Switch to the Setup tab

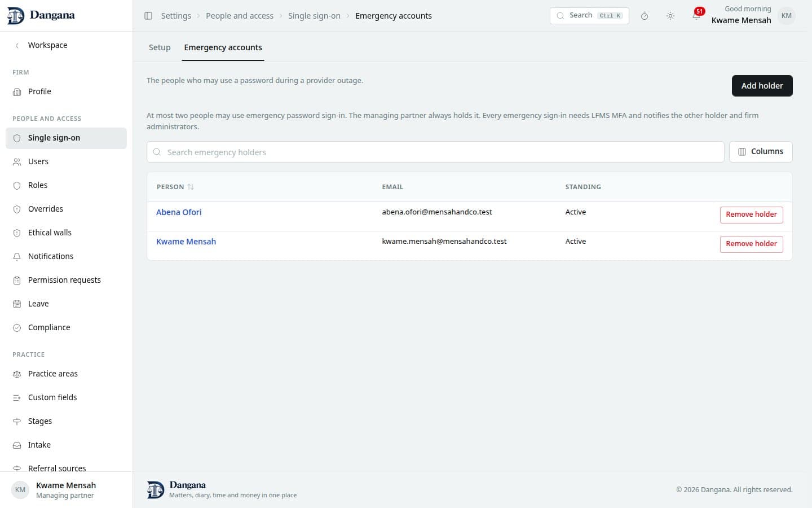[x=160, y=47]
